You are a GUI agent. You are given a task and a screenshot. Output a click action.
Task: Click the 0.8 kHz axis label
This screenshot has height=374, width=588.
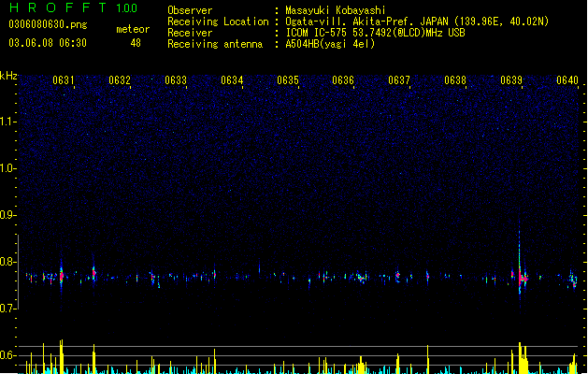7,262
